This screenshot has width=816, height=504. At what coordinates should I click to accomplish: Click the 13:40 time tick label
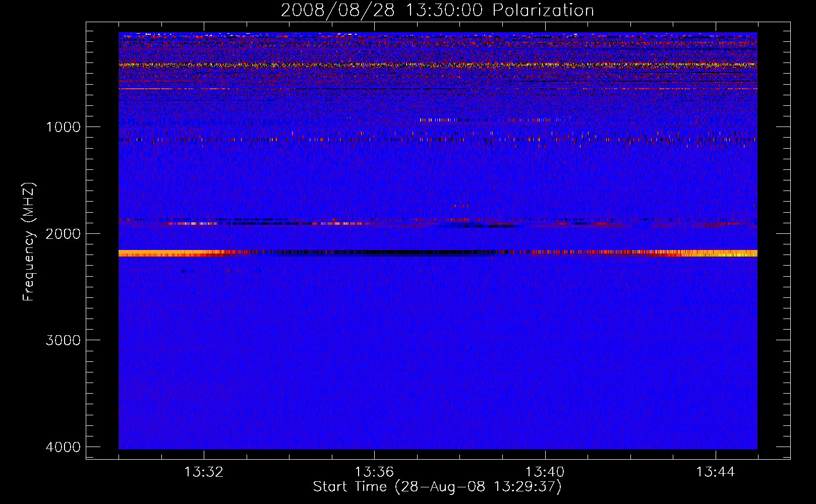(x=545, y=472)
